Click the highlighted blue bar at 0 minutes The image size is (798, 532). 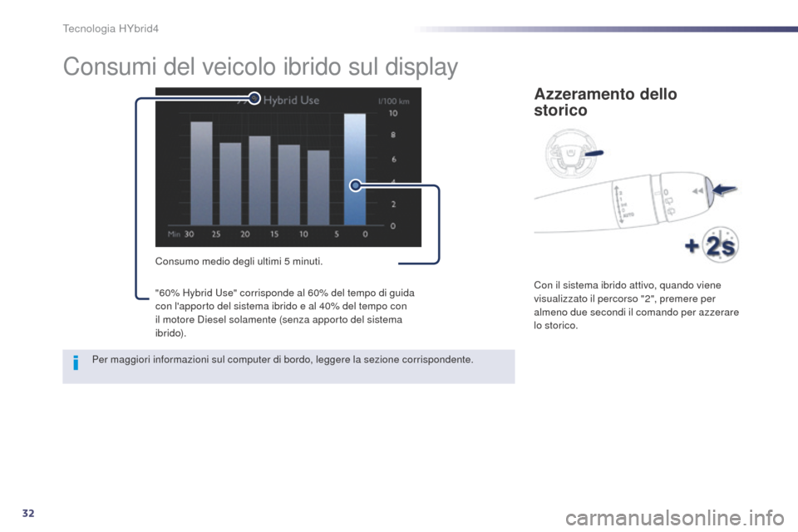point(355,169)
